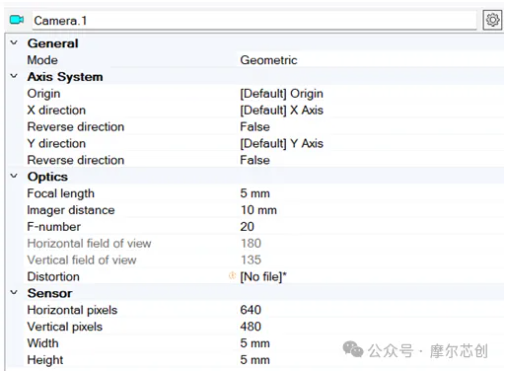This screenshot has height=377, width=516.
Task: Select the Height label
Action: (x=45, y=360)
